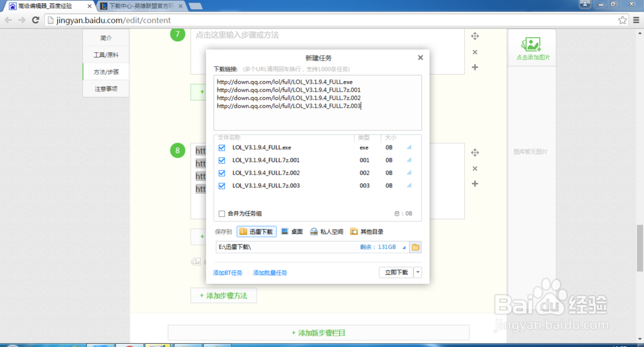Click signal icon for LOL_V3.1.9.4_FULL.exe row
This screenshot has width=644, height=347.
[409, 147]
